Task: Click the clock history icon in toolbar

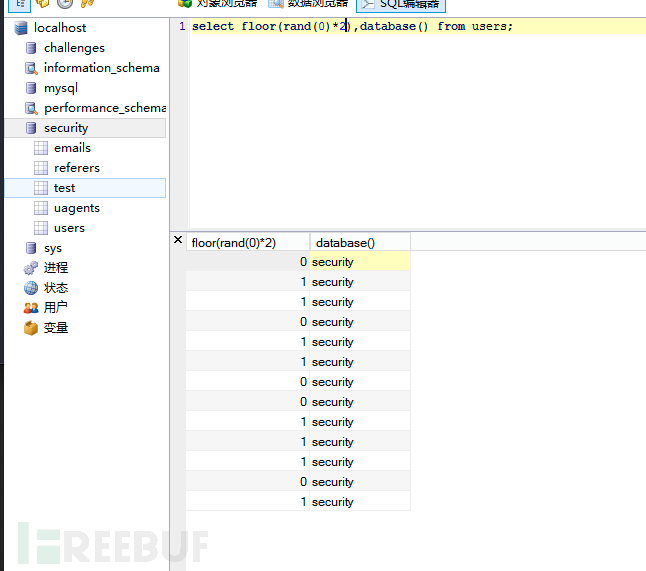Action: coord(65,3)
